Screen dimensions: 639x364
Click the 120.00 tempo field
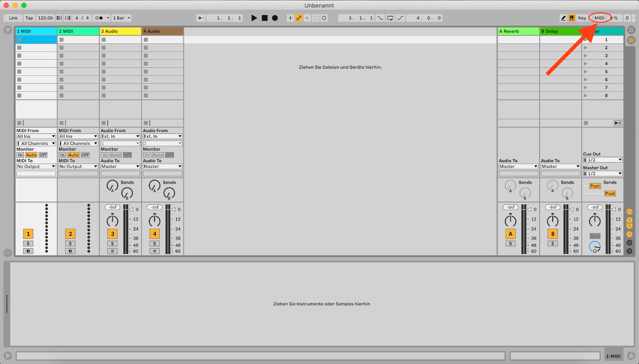click(45, 18)
